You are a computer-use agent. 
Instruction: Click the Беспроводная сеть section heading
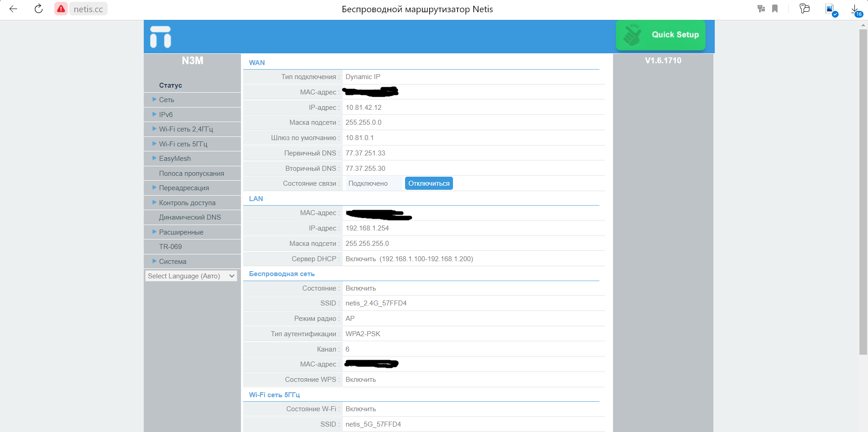click(282, 274)
